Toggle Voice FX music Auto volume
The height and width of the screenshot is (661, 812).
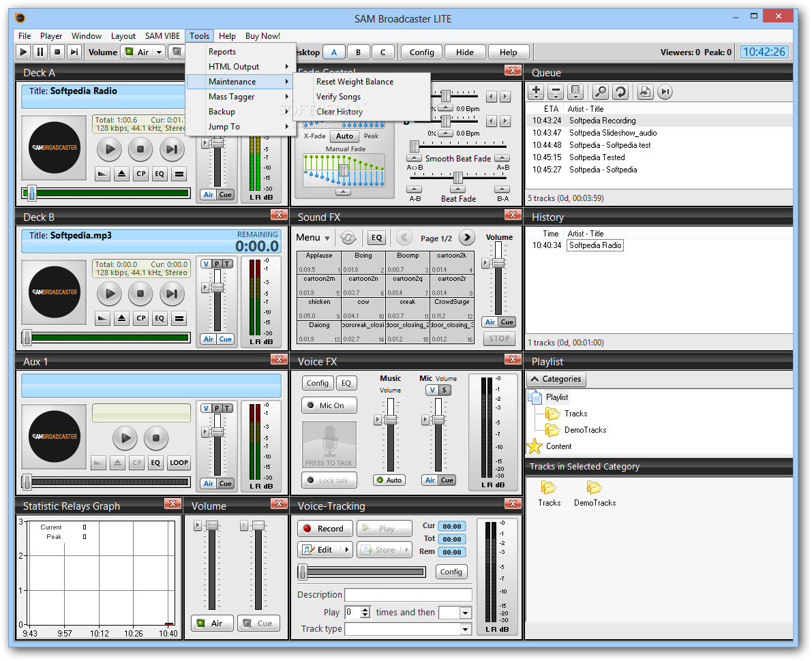tap(390, 480)
